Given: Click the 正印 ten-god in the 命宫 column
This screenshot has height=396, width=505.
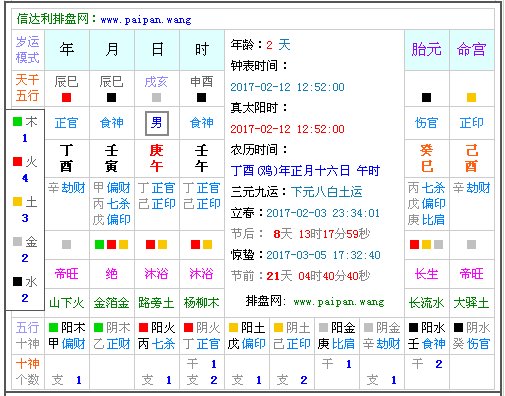Looking at the screenshot, I should 471,123.
